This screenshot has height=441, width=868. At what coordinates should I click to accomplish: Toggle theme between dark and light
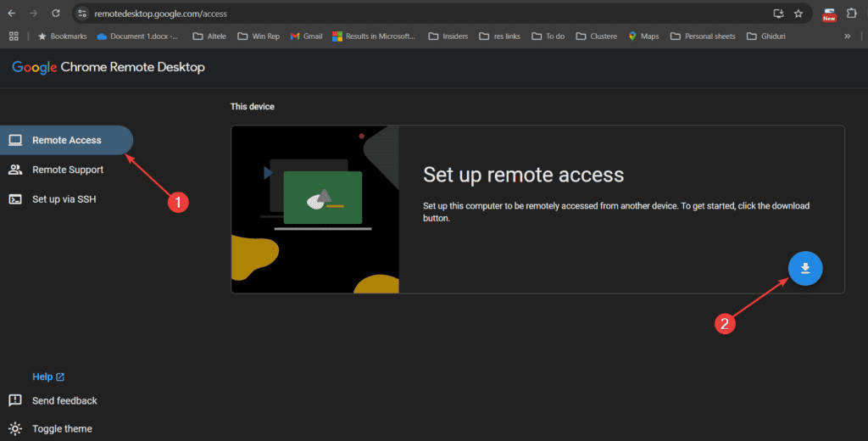coord(62,429)
